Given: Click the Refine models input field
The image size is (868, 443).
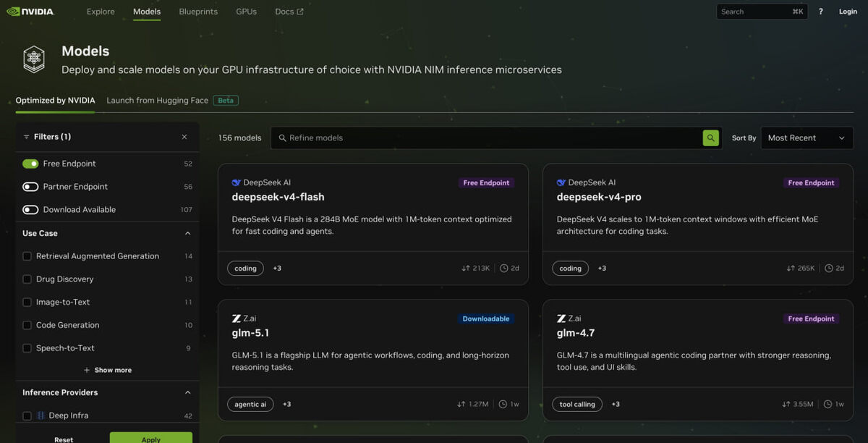Looking at the screenshot, I should click(x=485, y=138).
